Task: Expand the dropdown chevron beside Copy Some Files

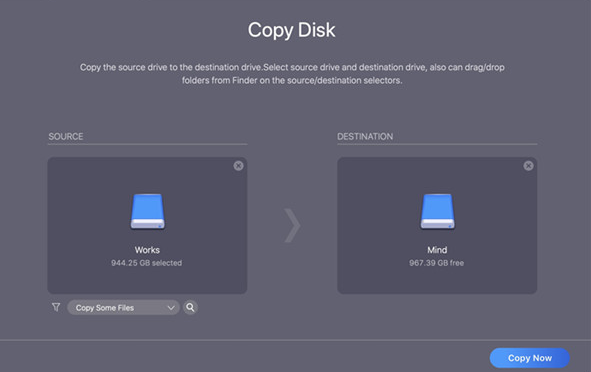Action: 171,308
